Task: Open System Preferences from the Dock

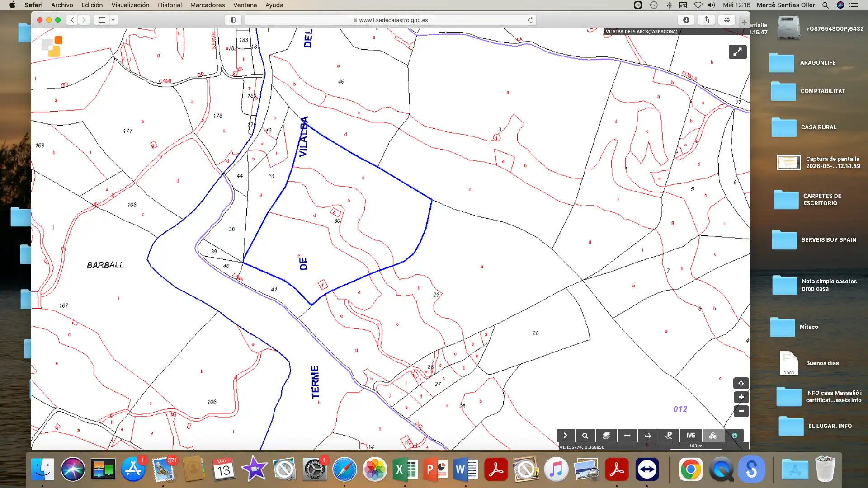Action: 314,469
